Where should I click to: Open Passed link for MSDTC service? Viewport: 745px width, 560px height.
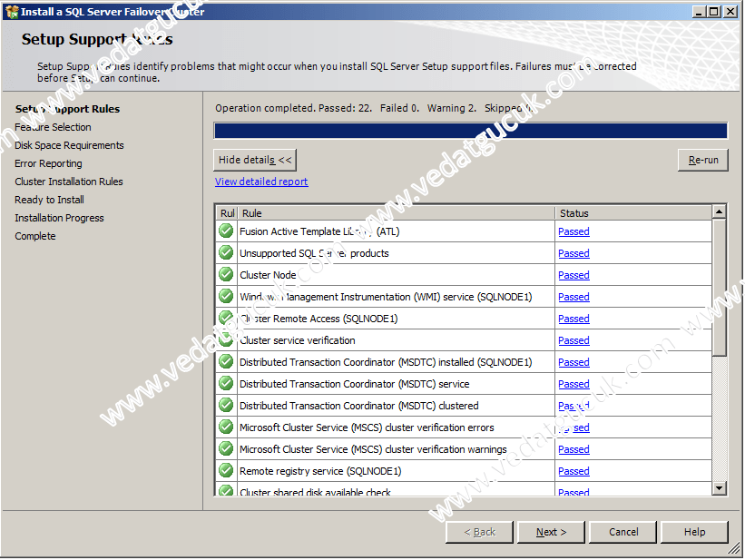click(x=573, y=384)
